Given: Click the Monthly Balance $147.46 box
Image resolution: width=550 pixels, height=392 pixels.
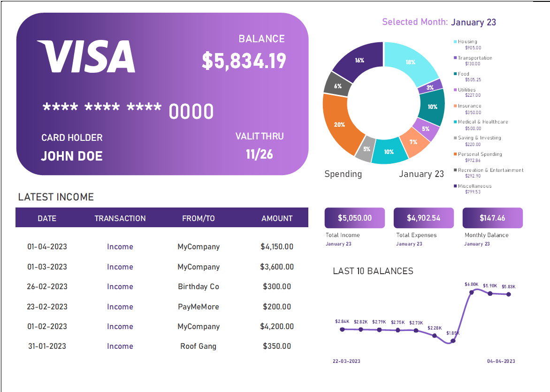Looking at the screenshot, I should click(x=492, y=218).
